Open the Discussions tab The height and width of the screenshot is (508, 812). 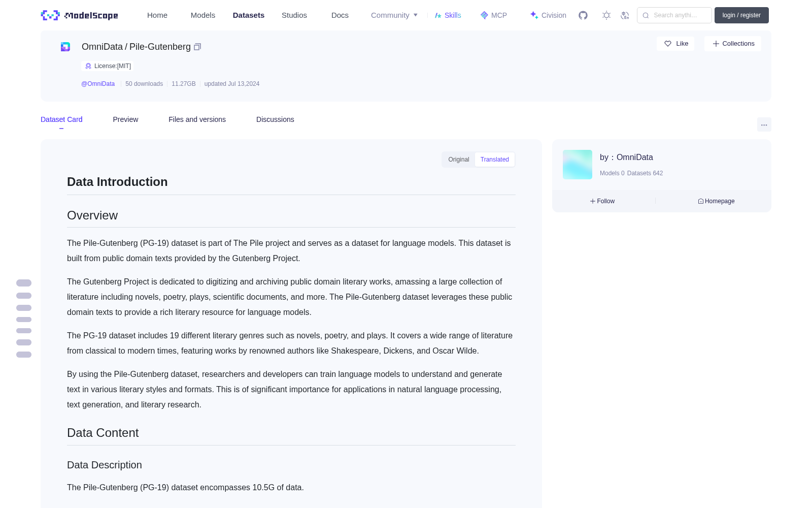pyautogui.click(x=275, y=119)
